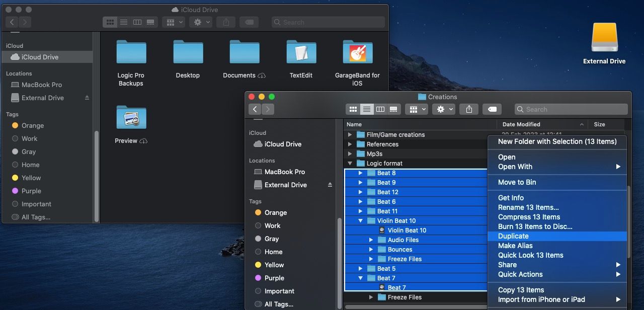
Task: Collapse the Violin Beat 10 folder
Action: 360,220
